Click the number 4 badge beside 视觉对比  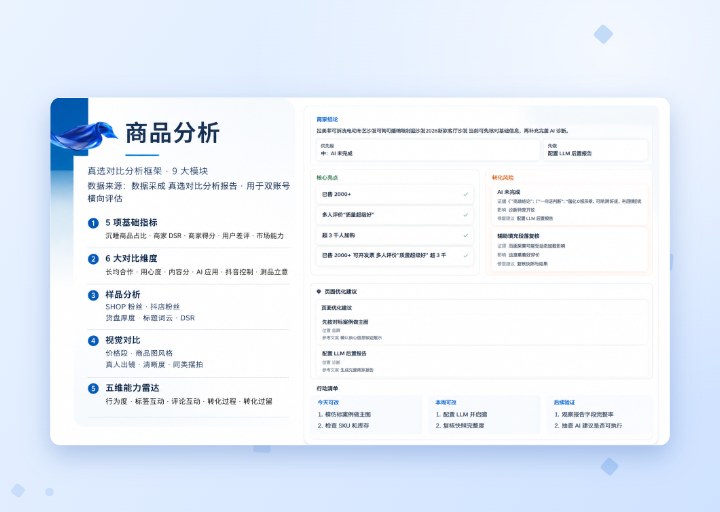[x=93, y=341]
